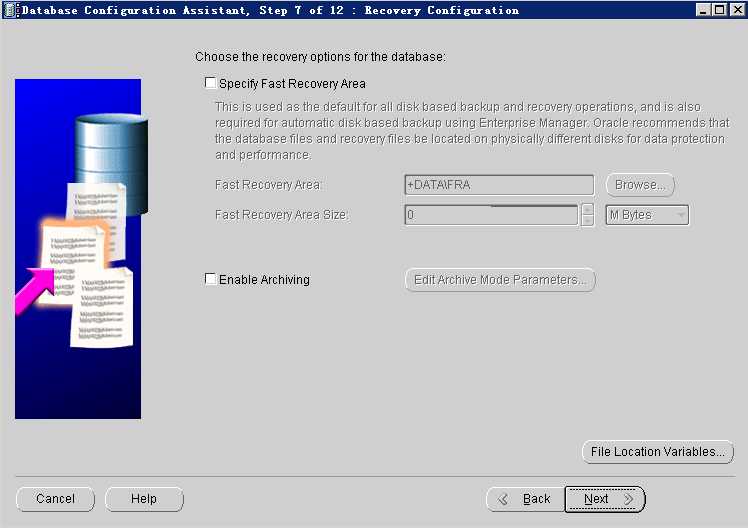The height and width of the screenshot is (528, 748).
Task: Open File Location Variables
Action: [x=658, y=452]
